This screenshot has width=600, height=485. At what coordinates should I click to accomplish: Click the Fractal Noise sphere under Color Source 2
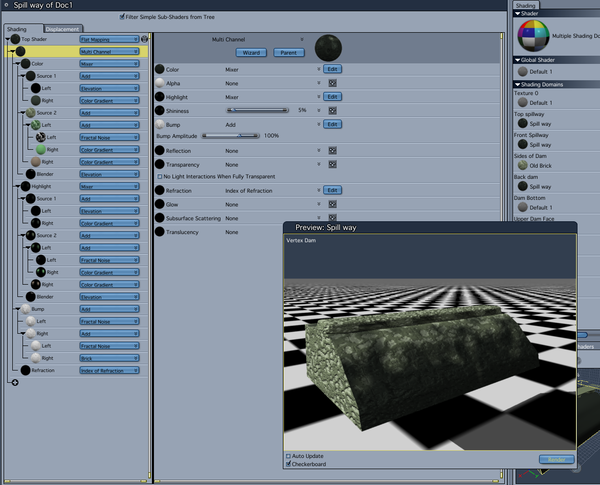click(41, 137)
